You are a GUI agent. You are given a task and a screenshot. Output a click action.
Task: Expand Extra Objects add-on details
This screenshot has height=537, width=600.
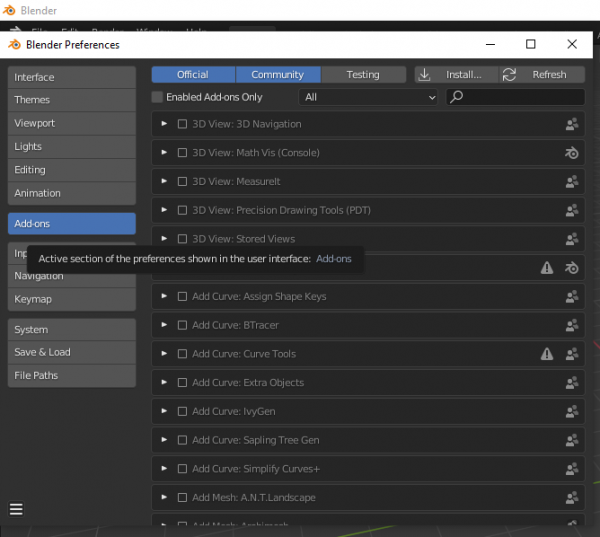[164, 382]
